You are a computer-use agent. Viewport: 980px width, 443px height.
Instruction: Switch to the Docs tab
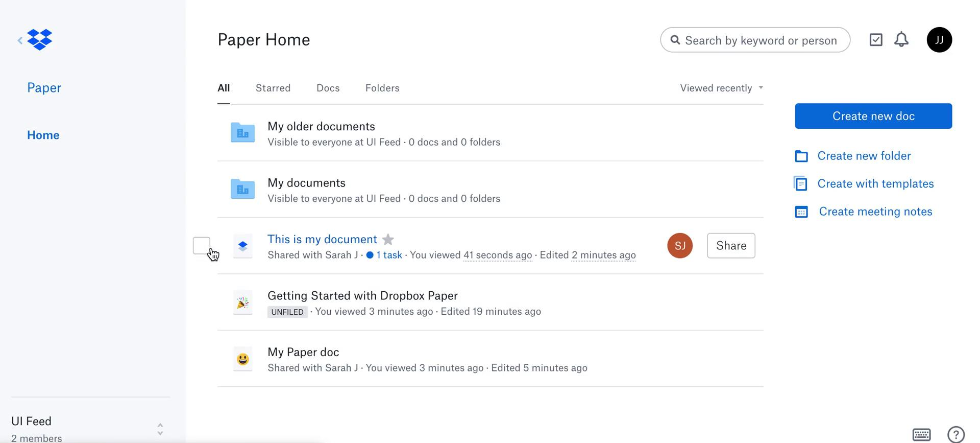(328, 88)
